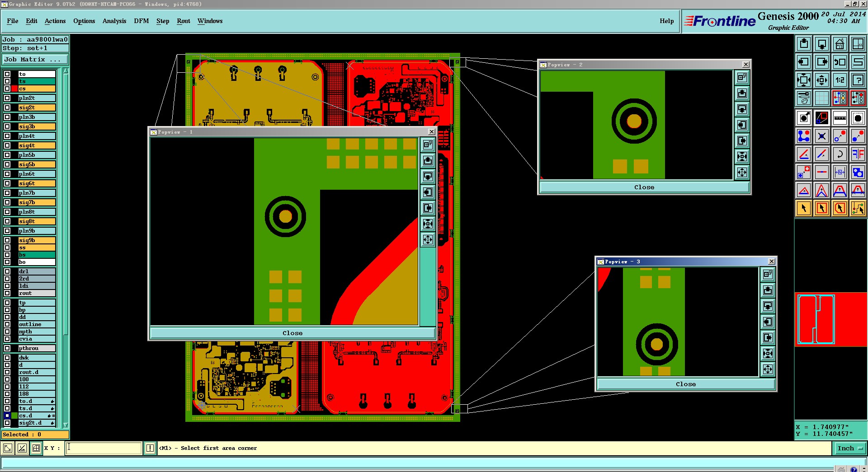
Task: Toggle checkbox for layer 'ts'
Action: (7, 81)
